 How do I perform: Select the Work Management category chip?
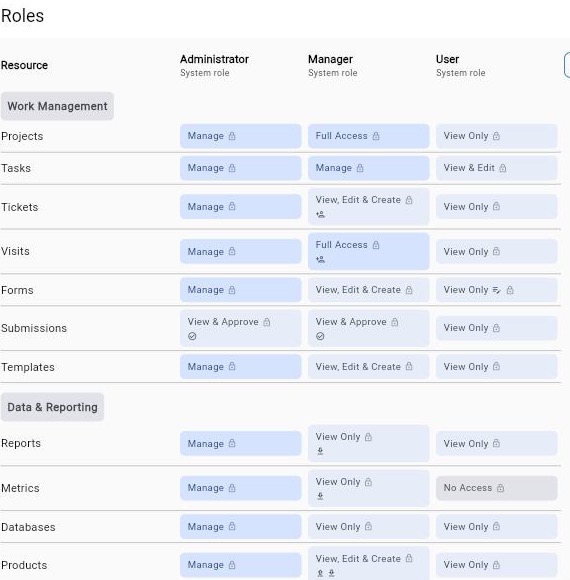click(57, 106)
